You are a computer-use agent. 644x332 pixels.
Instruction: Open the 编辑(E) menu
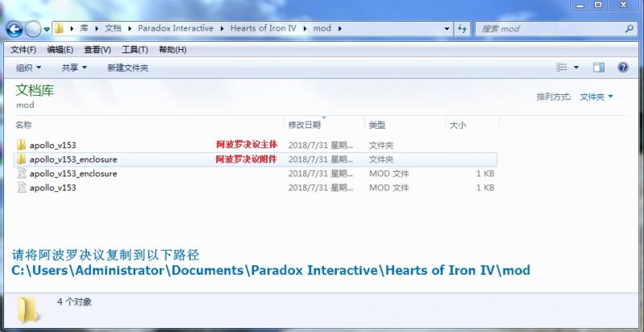pos(60,50)
